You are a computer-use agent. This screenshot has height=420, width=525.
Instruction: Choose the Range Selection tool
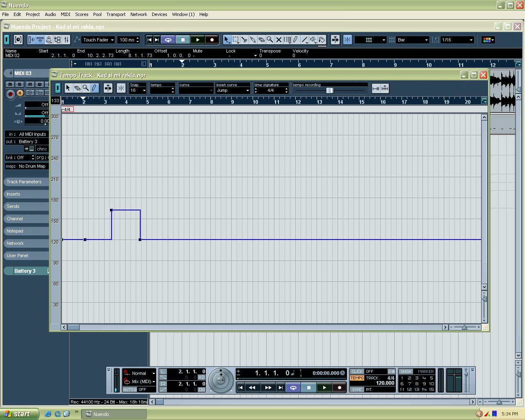[236, 40]
